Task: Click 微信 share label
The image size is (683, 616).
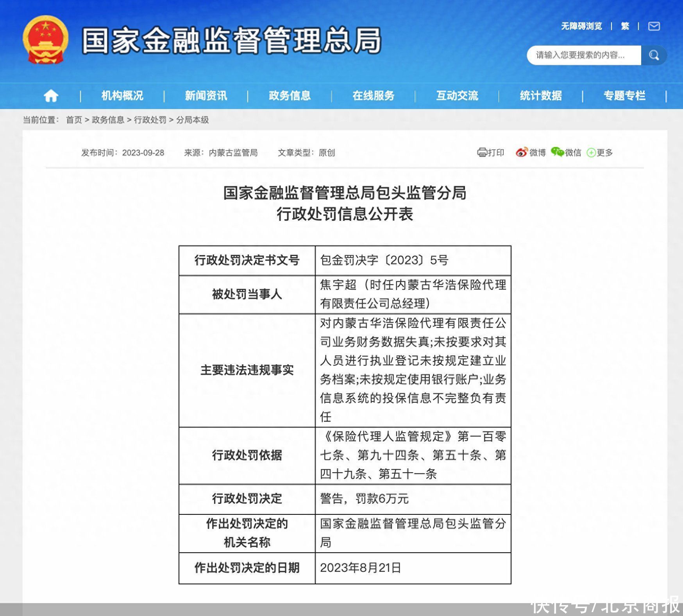Action: [x=573, y=153]
